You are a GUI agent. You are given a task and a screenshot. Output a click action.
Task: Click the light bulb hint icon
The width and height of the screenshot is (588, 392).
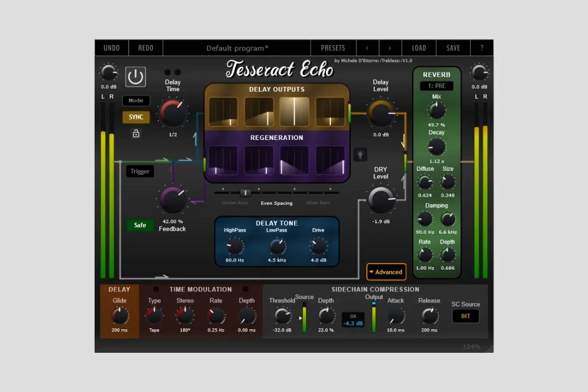click(x=360, y=155)
